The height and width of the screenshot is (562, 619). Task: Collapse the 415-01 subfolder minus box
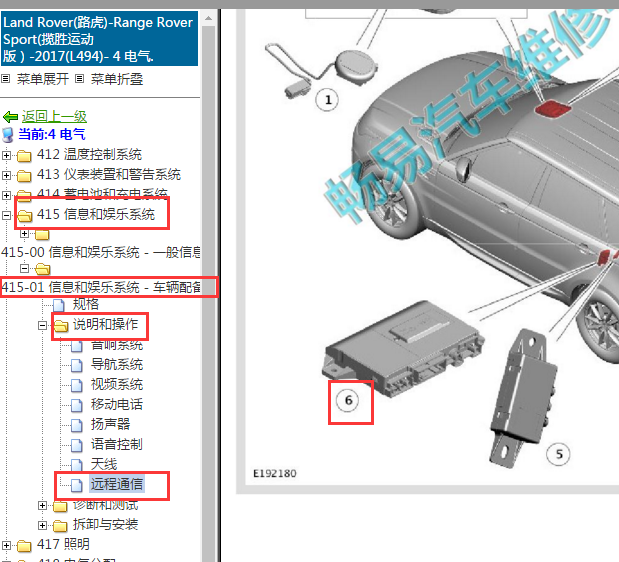point(24,268)
